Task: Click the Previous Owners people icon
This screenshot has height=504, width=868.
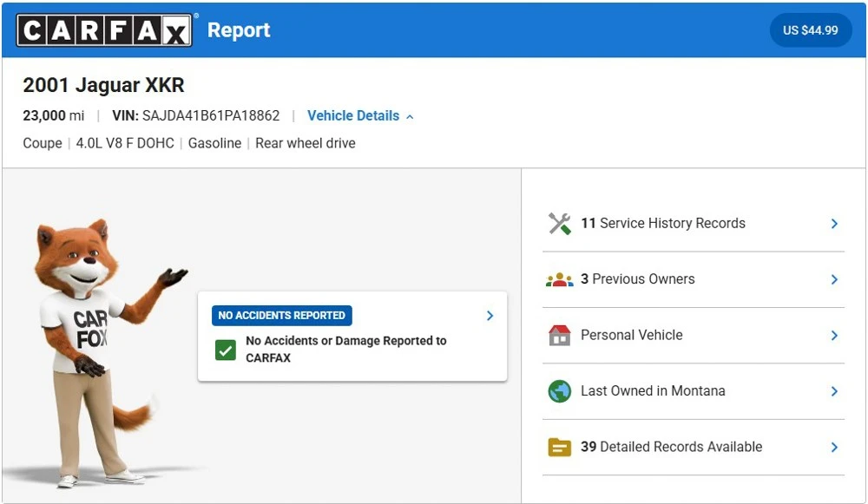Action: (560, 279)
